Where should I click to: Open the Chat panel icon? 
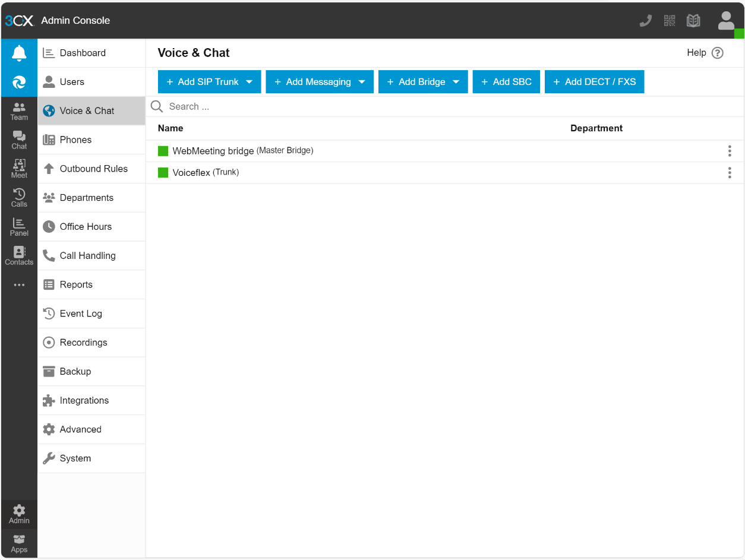click(18, 140)
